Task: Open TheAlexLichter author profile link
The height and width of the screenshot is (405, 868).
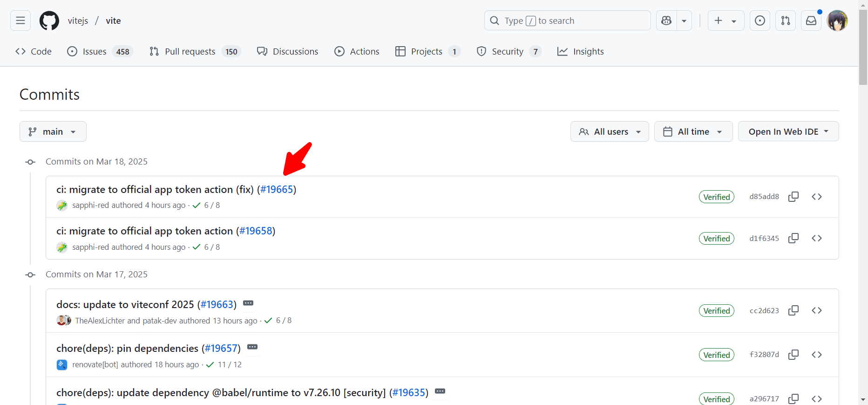Action: point(100,321)
